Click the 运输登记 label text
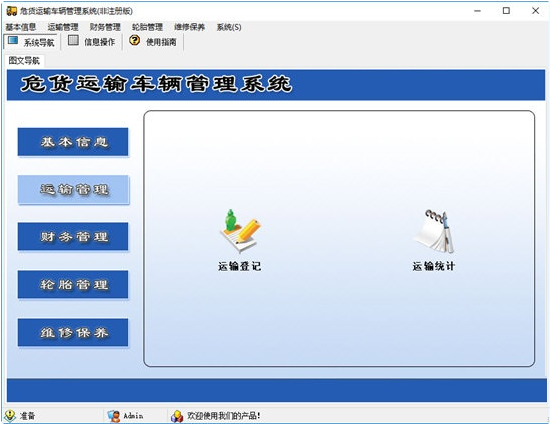The height and width of the screenshot is (427, 550). tap(240, 266)
